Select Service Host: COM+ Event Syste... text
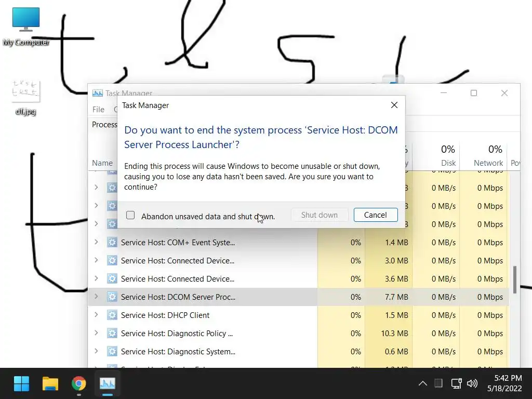 (x=178, y=243)
